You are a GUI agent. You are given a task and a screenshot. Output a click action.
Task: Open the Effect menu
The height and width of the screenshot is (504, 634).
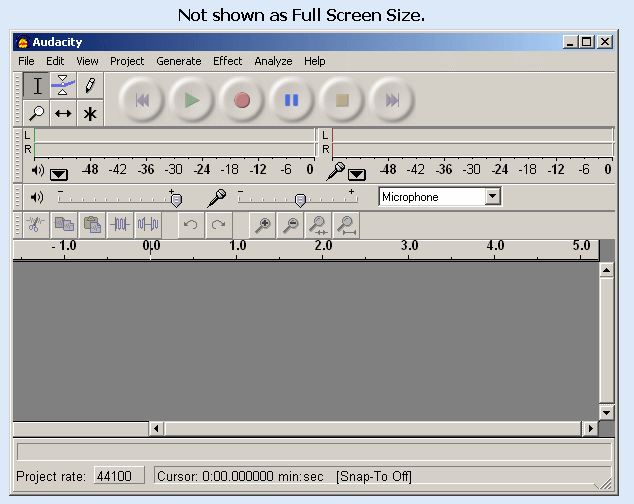pos(228,61)
